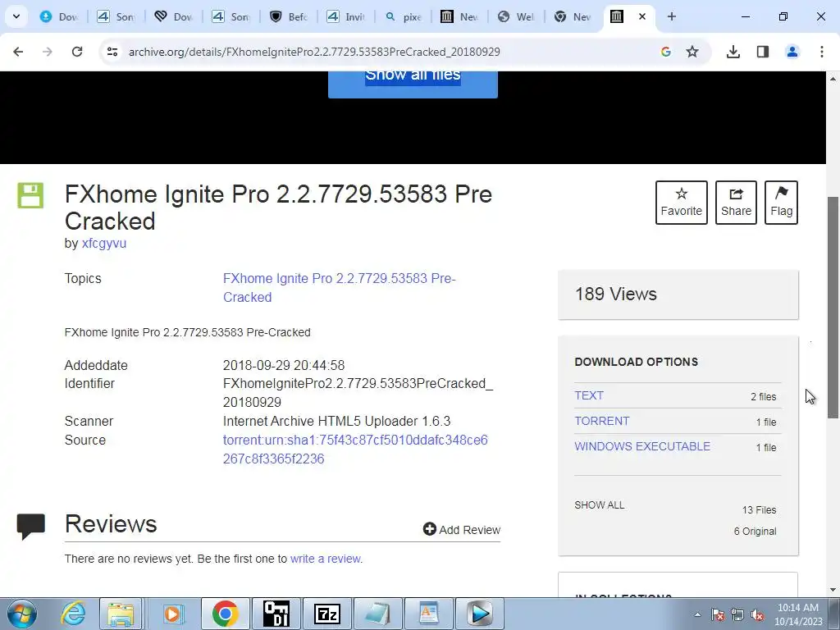Open the OFDI taskbar application icon

tap(276, 614)
